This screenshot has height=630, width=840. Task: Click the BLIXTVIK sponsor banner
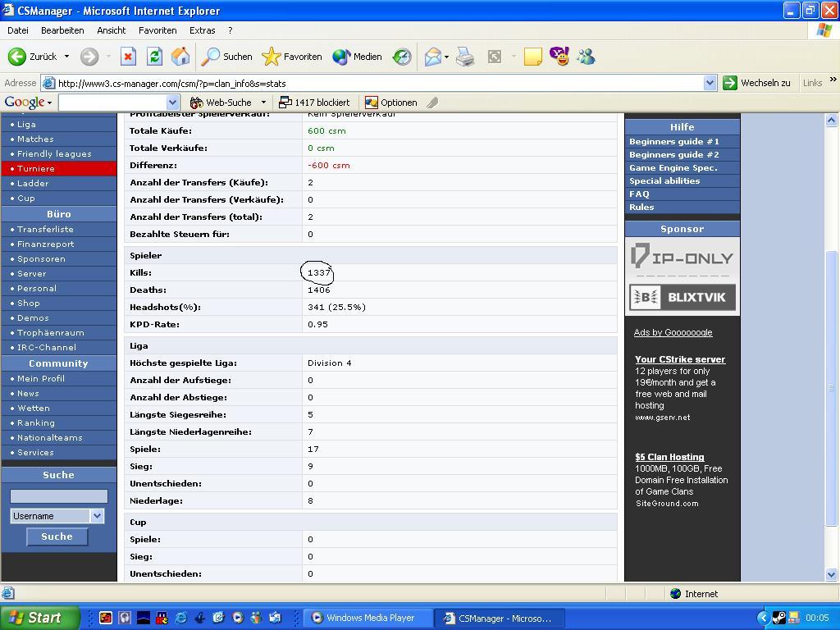pyautogui.click(x=682, y=297)
